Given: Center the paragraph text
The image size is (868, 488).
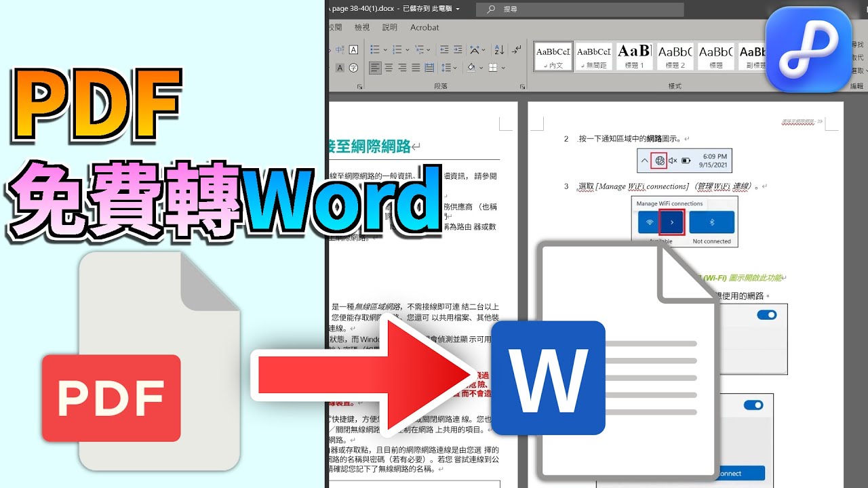Looking at the screenshot, I should click(x=389, y=68).
